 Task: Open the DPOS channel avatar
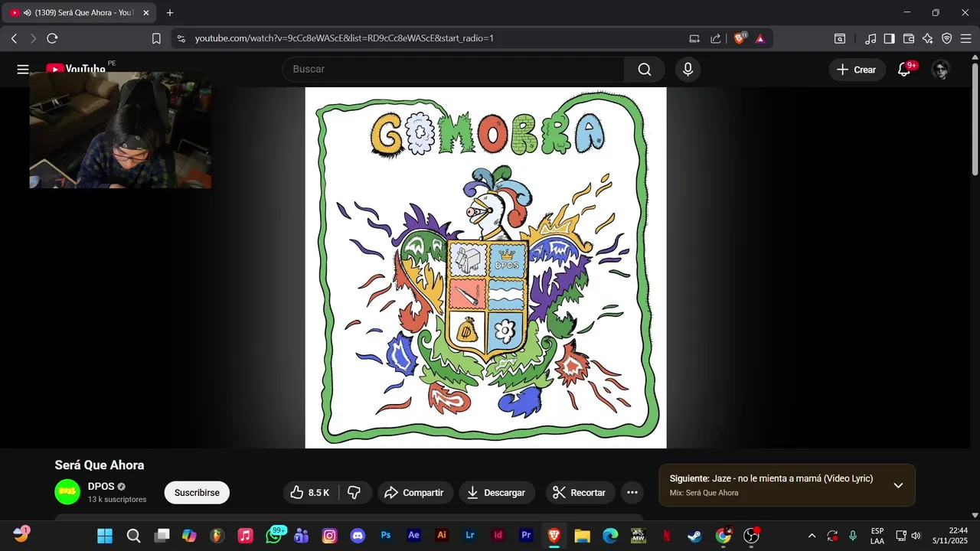[67, 492]
